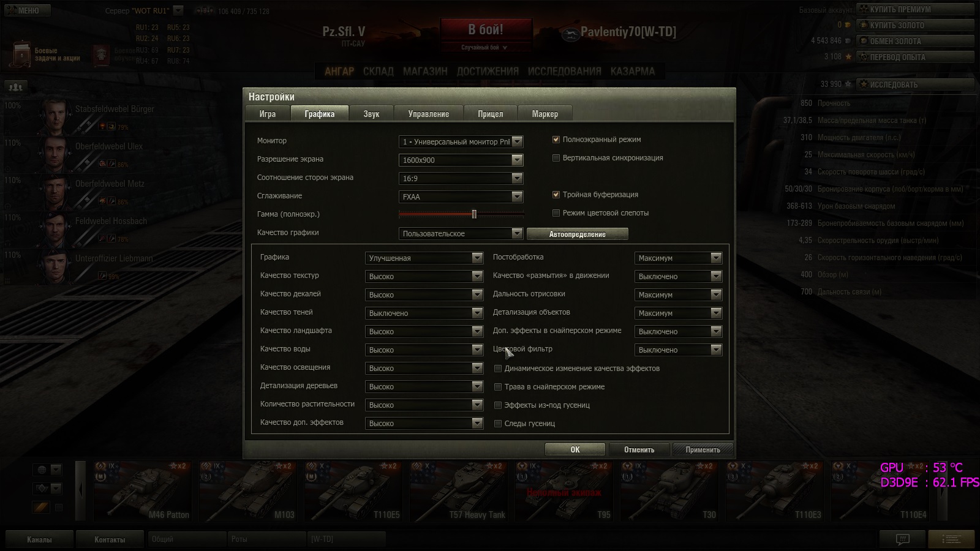Click the Автоопределение button
Viewport: 980px width, 551px height.
577,234
